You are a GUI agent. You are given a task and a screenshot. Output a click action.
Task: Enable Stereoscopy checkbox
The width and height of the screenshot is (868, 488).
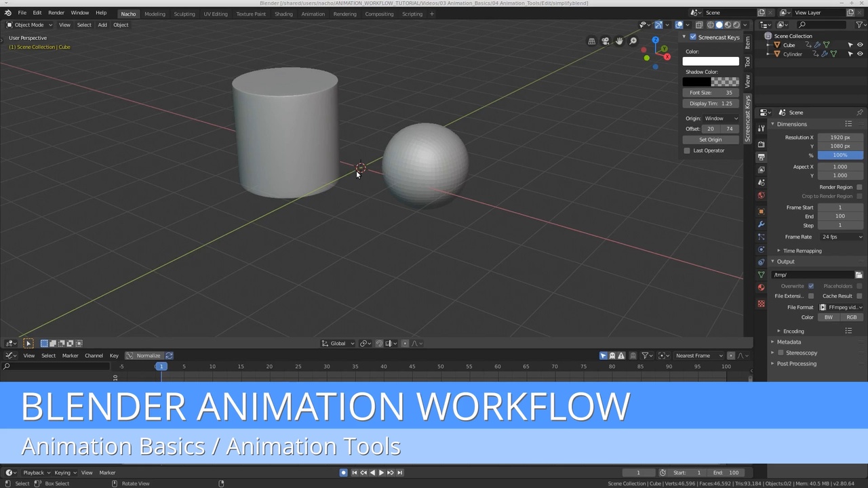click(781, 353)
